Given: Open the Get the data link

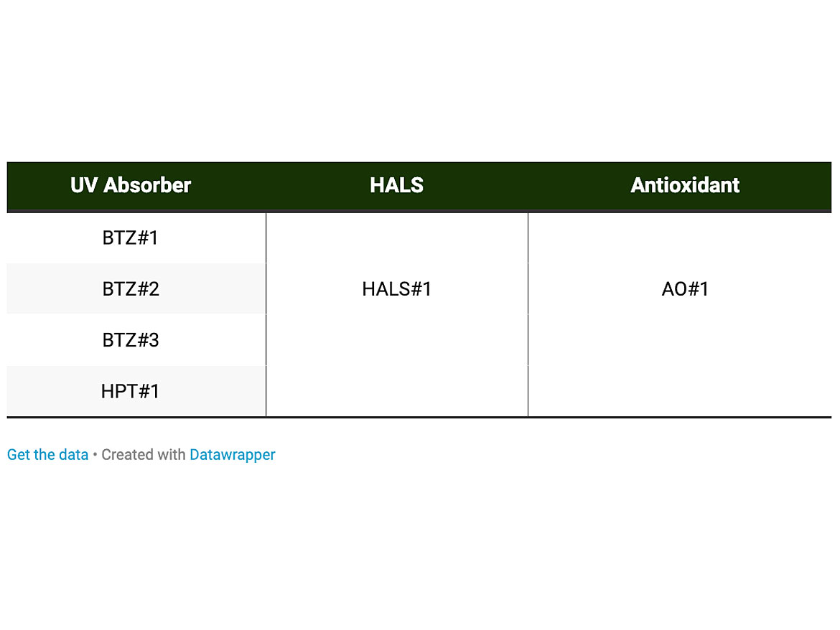Looking at the screenshot, I should pos(47,454).
